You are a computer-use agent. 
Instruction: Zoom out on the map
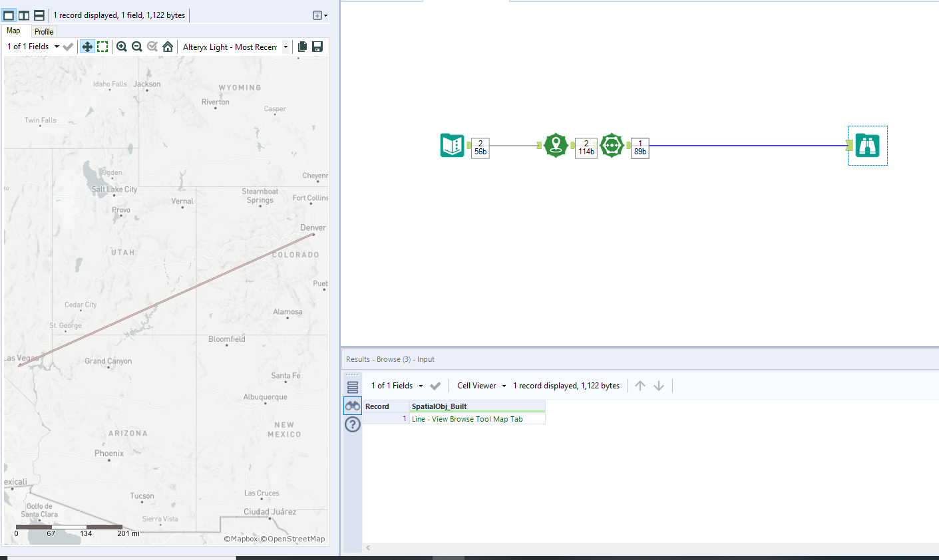137,47
